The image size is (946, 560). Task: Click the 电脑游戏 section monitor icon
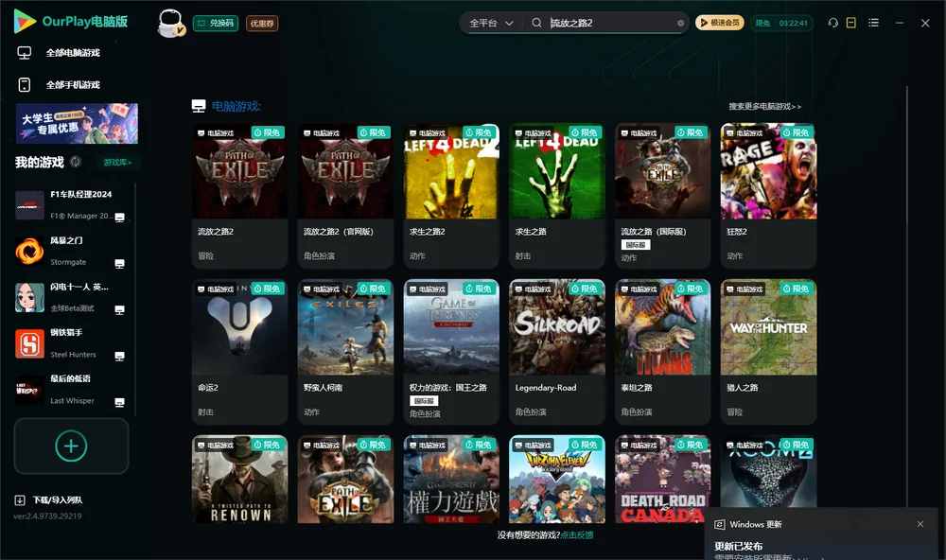(x=199, y=106)
